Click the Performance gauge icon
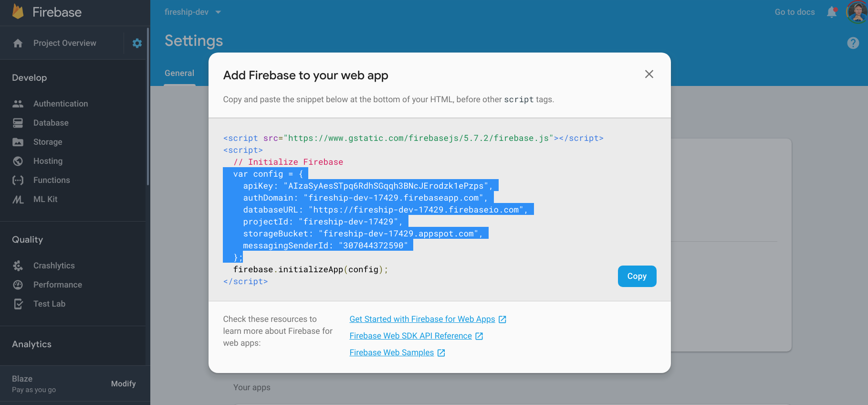The width and height of the screenshot is (868, 405). tap(18, 285)
